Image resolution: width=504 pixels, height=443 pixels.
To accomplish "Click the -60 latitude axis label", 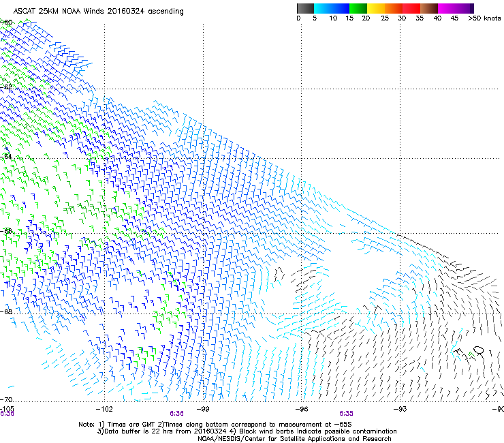I will point(6,22).
